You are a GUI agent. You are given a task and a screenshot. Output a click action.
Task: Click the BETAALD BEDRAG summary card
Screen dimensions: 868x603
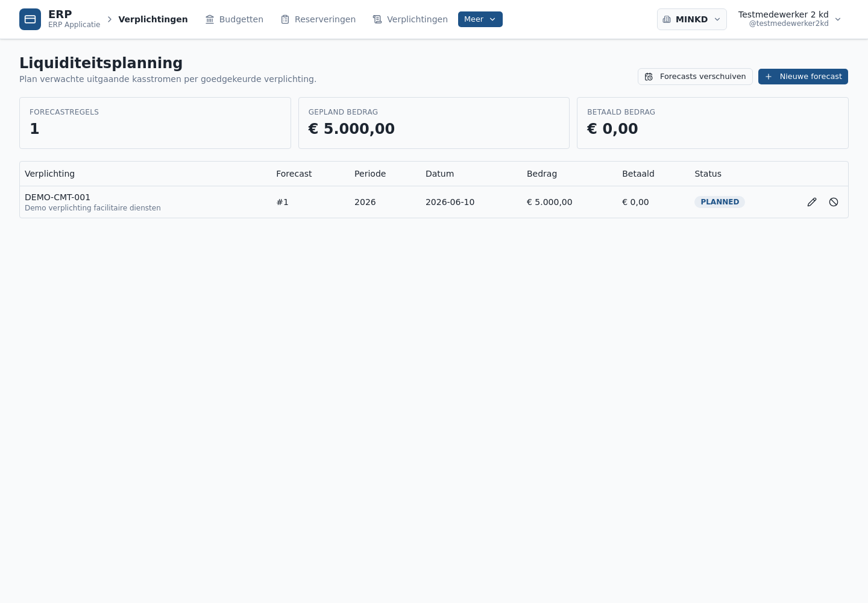point(712,123)
